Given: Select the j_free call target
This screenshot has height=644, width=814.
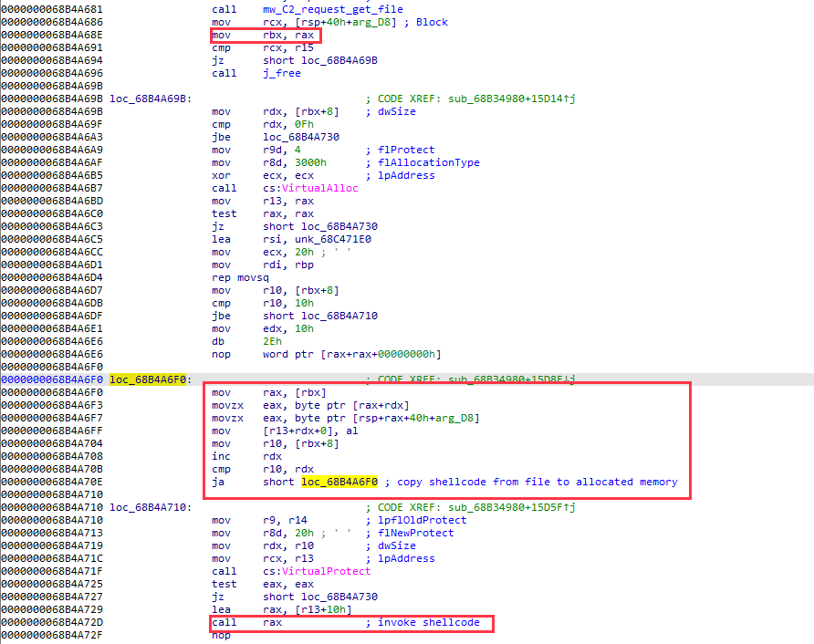Looking at the screenshot, I should 282,73.
